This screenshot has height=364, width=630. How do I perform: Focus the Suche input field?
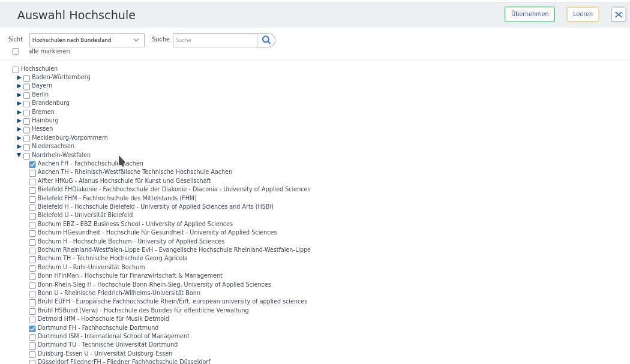[x=215, y=40]
